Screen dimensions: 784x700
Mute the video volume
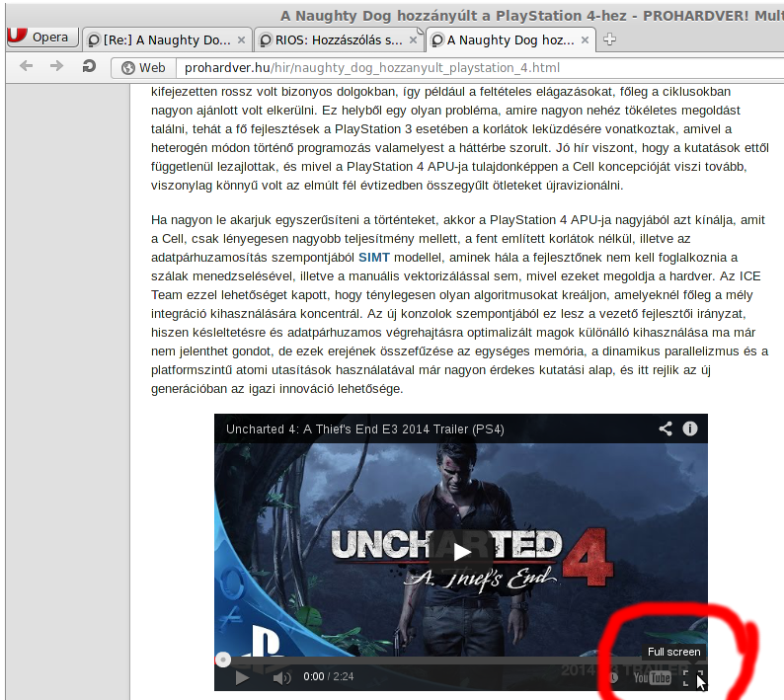point(282,677)
